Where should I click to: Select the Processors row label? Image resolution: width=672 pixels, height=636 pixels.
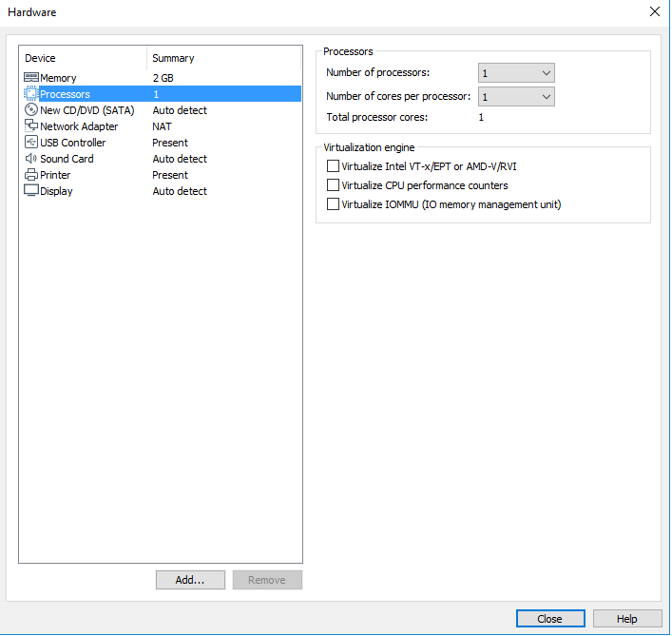click(x=66, y=94)
